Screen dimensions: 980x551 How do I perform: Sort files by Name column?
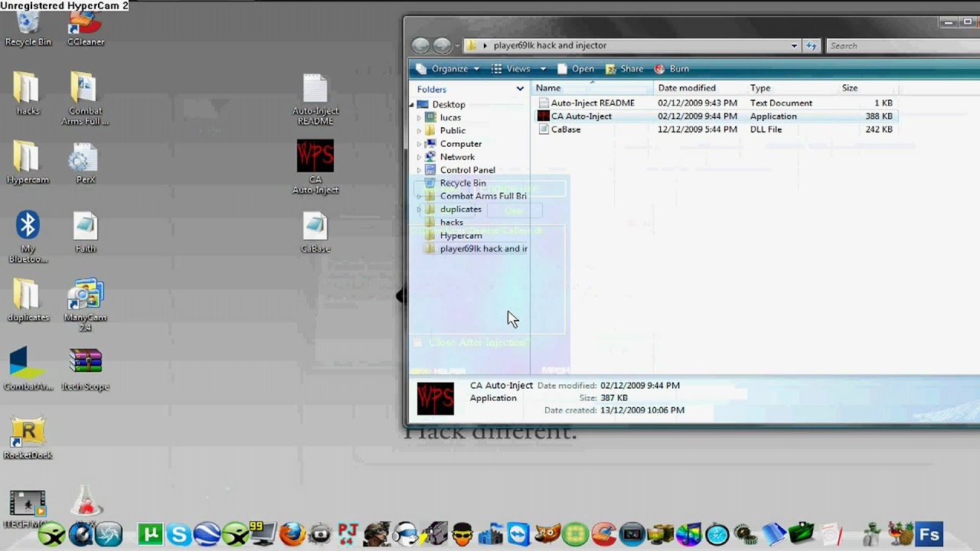click(x=593, y=88)
